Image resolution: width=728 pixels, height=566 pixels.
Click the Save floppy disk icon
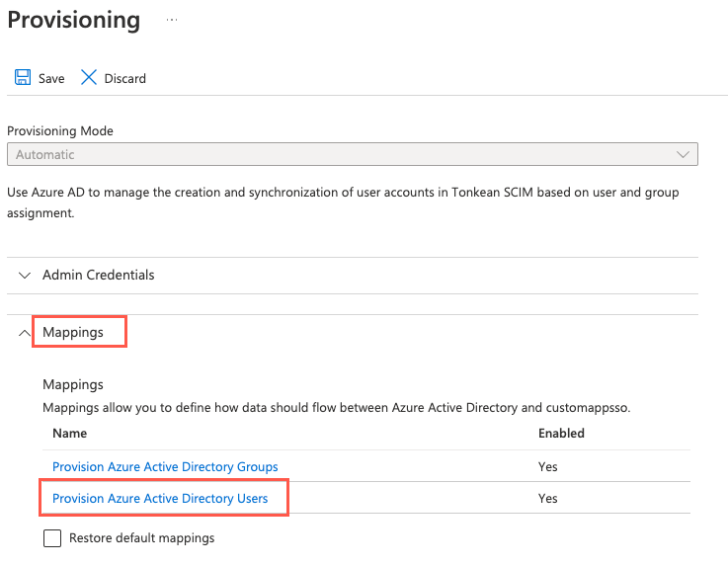coord(22,78)
